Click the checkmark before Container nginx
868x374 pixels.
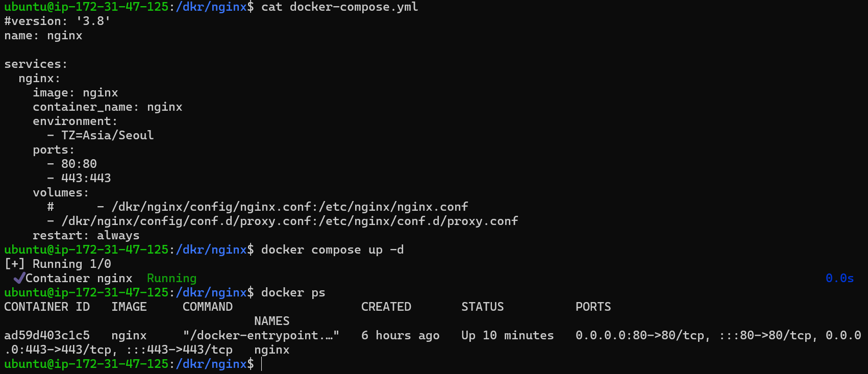(x=19, y=278)
